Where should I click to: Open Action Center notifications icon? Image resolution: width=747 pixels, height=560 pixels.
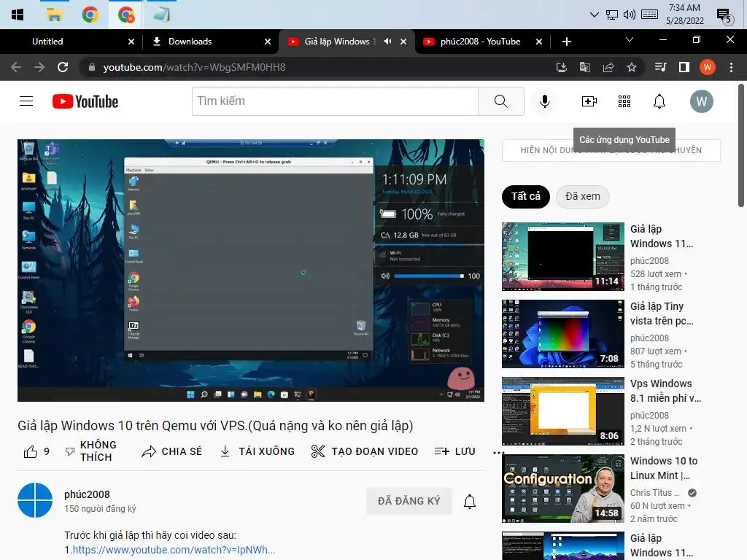tap(724, 16)
